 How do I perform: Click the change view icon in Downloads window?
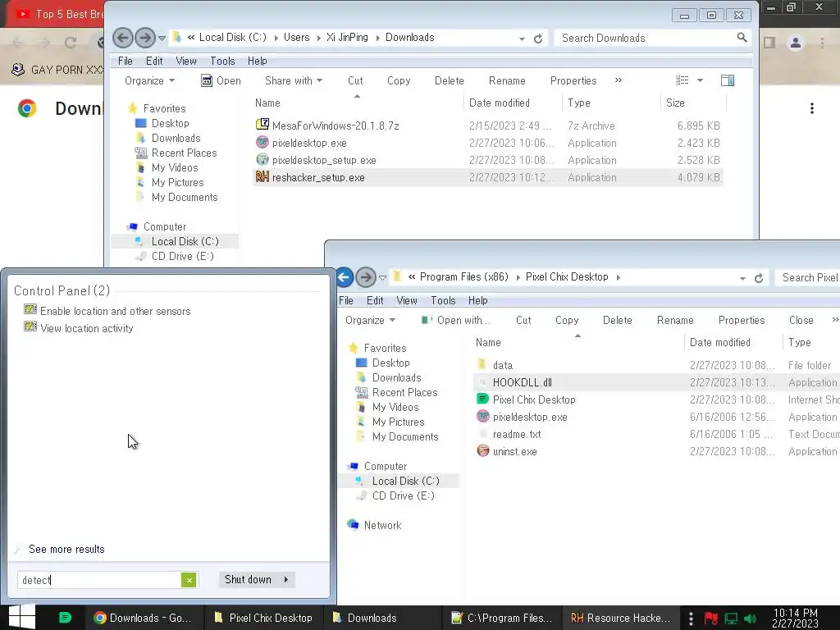click(x=682, y=80)
